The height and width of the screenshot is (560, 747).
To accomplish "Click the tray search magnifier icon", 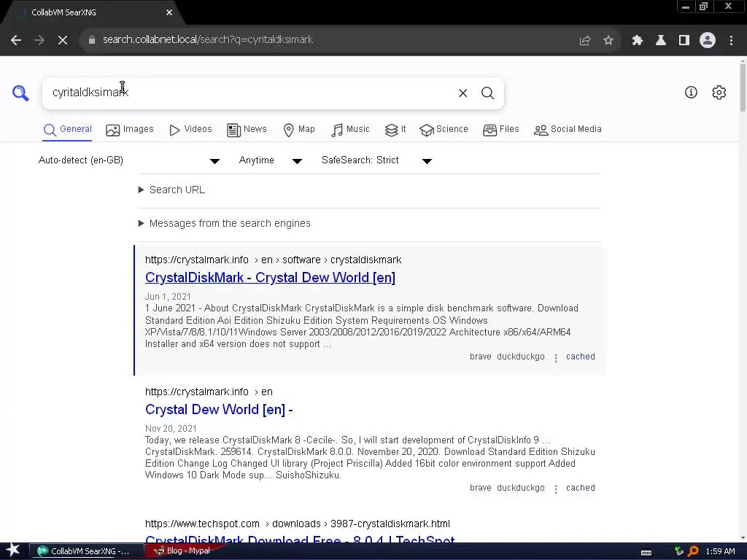I will coord(693,551).
